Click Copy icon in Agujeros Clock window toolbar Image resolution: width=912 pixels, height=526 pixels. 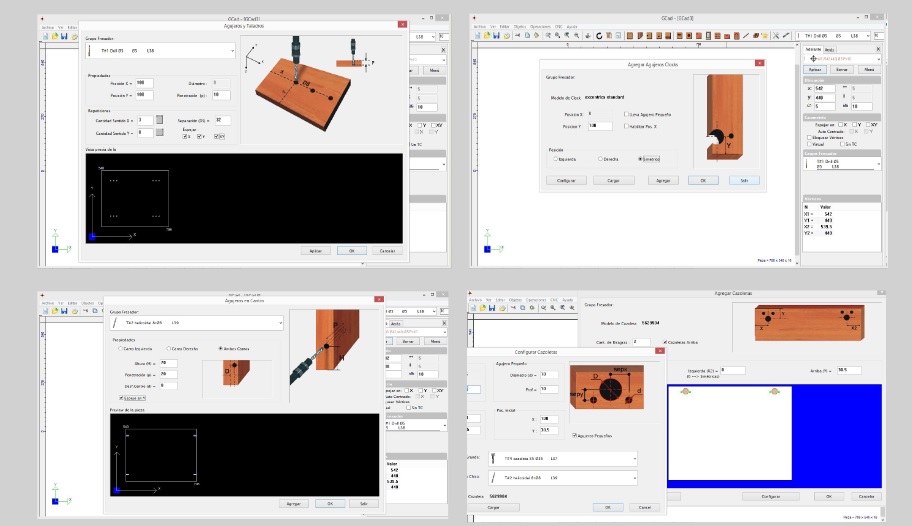[528, 35]
